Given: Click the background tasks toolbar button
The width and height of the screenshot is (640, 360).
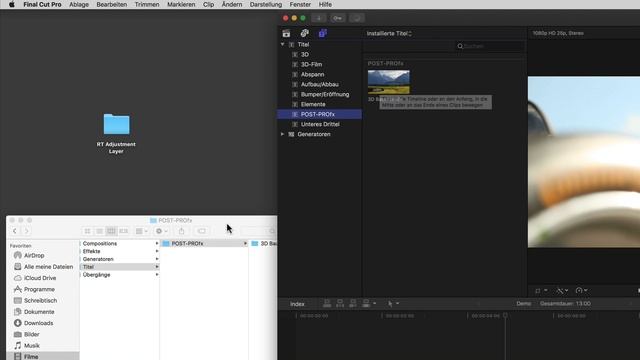Looking at the screenshot, I should coord(357,18).
